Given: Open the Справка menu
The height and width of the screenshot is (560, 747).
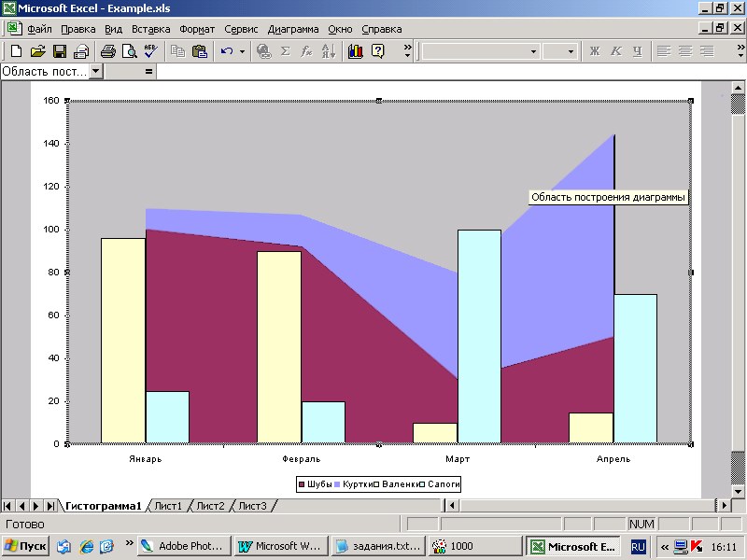Looking at the screenshot, I should (x=382, y=29).
